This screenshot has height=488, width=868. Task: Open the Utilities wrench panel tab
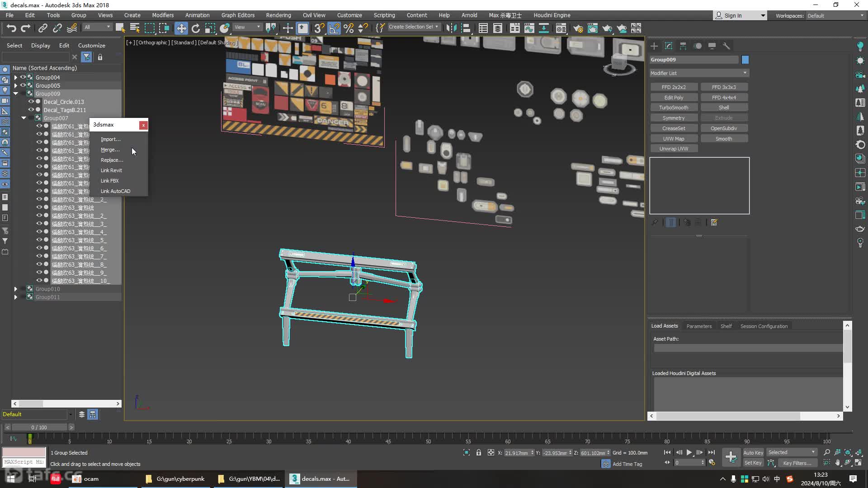[x=726, y=46]
